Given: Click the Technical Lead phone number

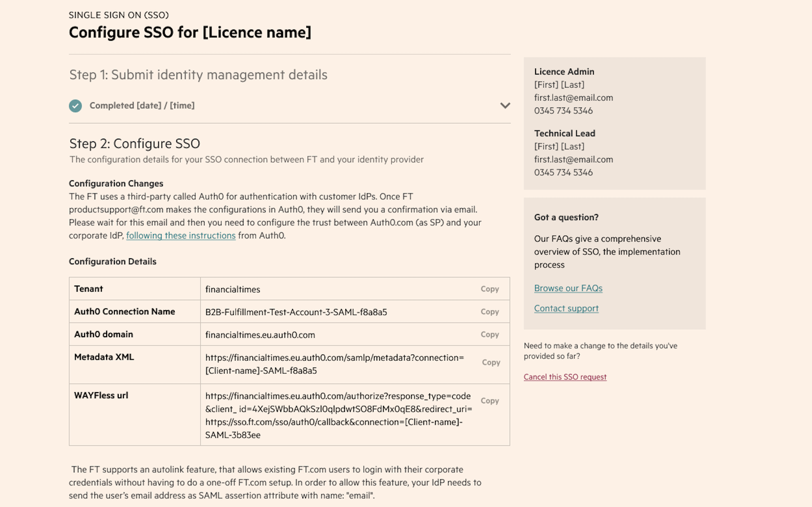Looking at the screenshot, I should [563, 173].
